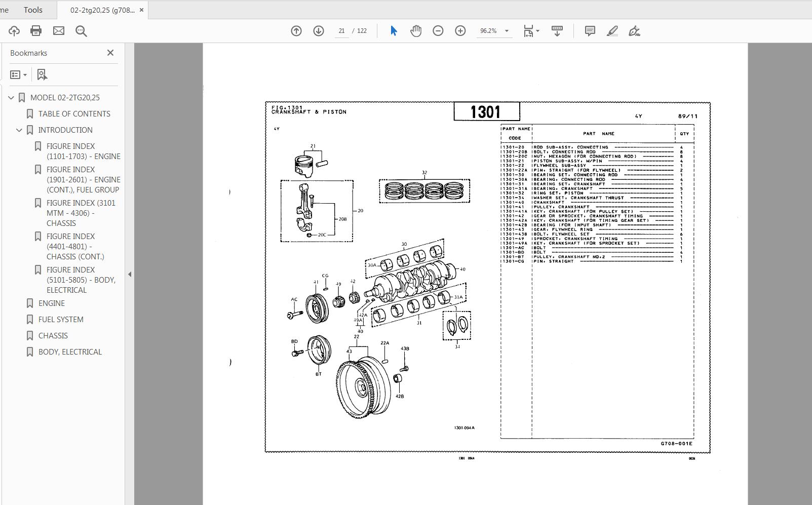
Task: Open the CHASSIS bookmark
Action: 53,335
